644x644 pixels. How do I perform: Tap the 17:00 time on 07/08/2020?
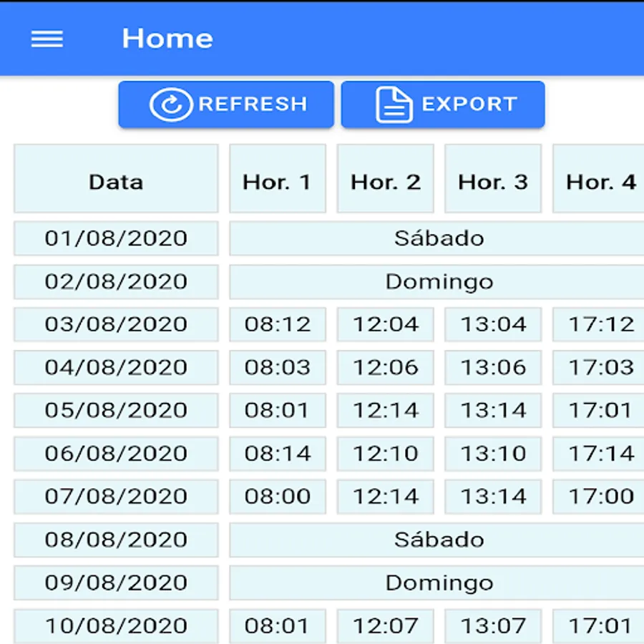point(600,496)
